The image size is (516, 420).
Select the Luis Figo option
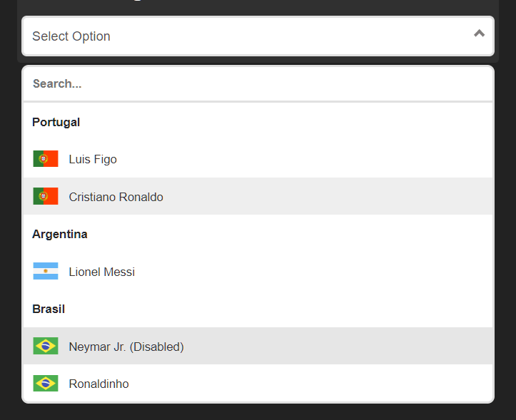[93, 159]
